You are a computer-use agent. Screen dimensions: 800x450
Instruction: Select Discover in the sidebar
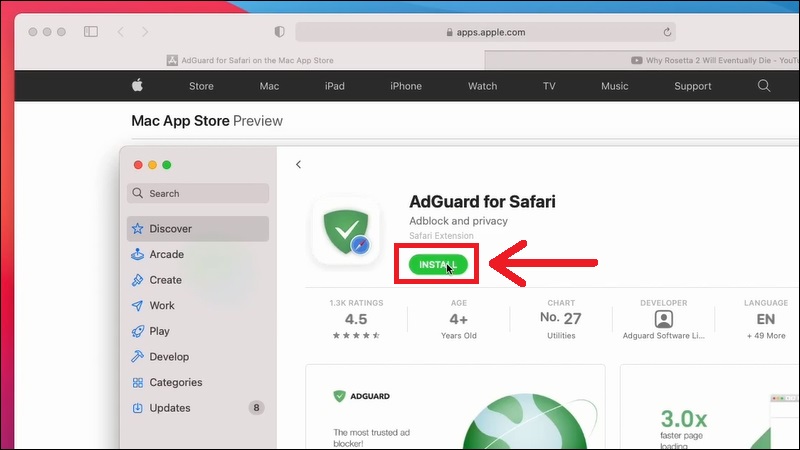(198, 229)
